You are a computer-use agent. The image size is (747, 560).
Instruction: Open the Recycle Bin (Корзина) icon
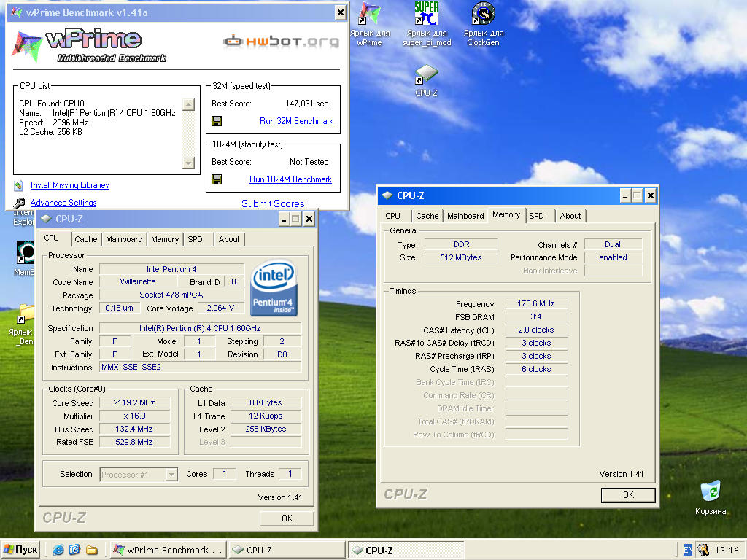[711, 491]
